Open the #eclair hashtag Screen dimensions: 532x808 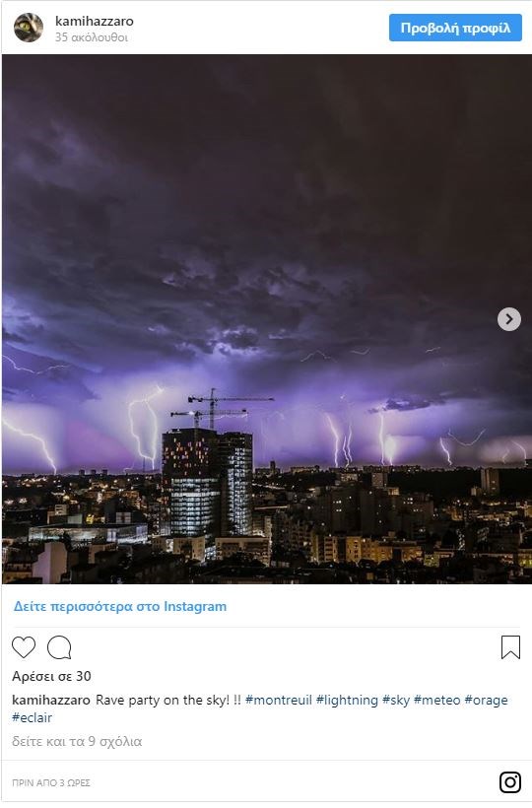pyautogui.click(x=32, y=717)
